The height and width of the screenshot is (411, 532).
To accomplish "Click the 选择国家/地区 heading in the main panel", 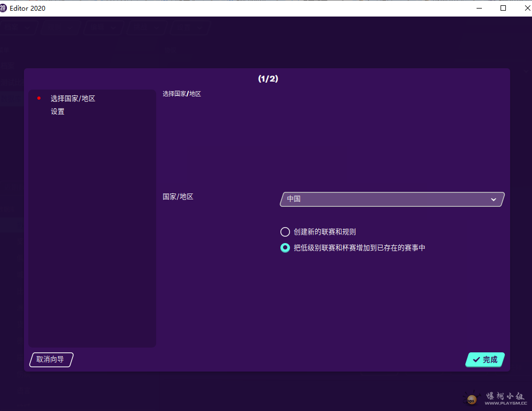I will pyautogui.click(x=182, y=94).
